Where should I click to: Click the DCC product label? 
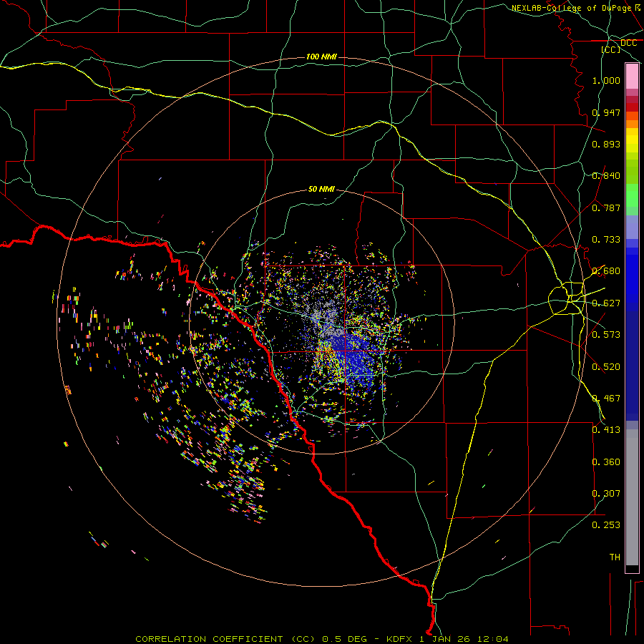628,43
